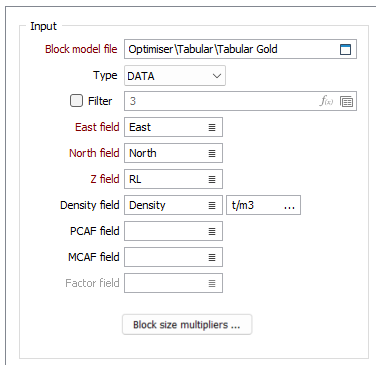
Task: Open density units t/m3 ellipsis selector
Action: 289,206
